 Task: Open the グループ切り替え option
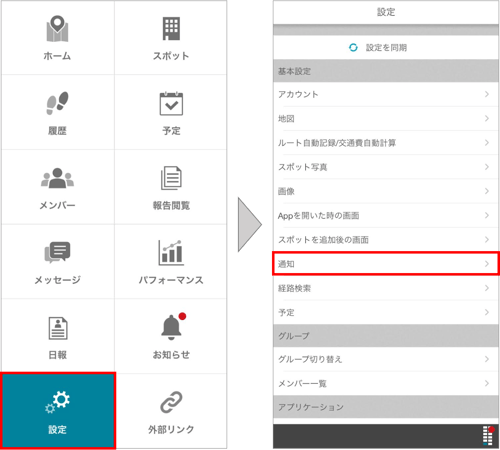386,359
